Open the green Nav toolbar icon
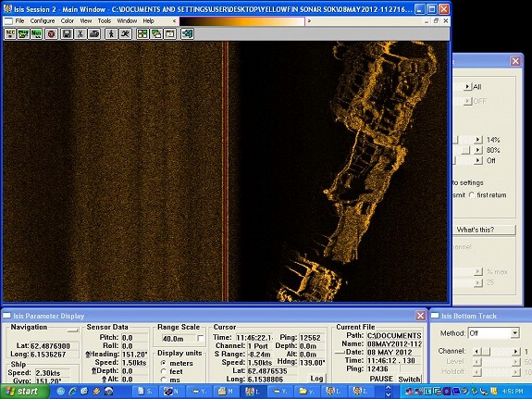Viewport: 532px width, 399px height. tap(36, 34)
